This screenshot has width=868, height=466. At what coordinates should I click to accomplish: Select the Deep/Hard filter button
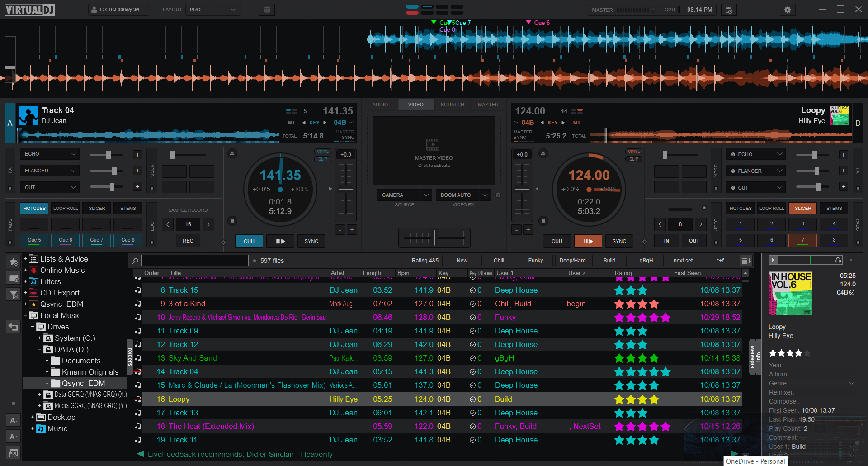pos(572,261)
